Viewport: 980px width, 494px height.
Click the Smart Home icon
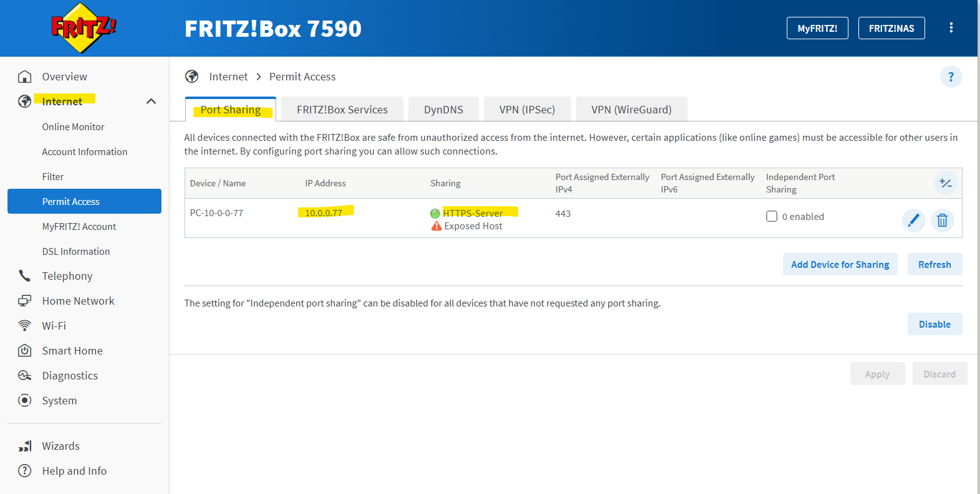(x=25, y=351)
